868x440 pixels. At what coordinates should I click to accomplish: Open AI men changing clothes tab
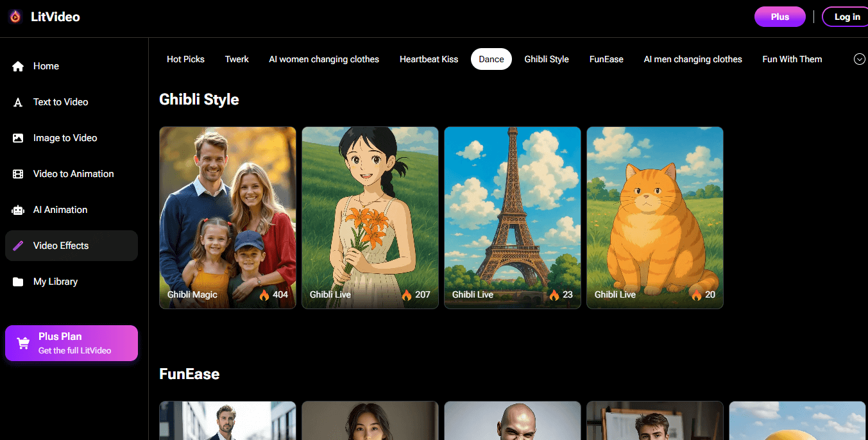(693, 59)
